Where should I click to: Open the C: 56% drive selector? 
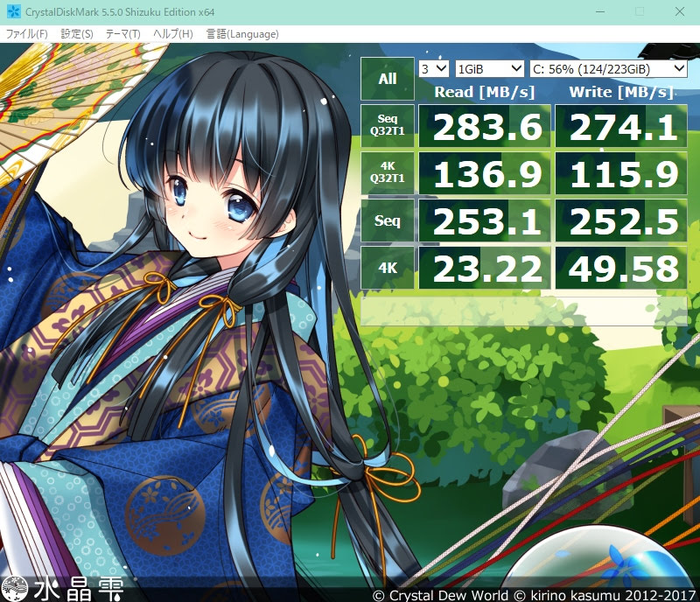click(608, 68)
